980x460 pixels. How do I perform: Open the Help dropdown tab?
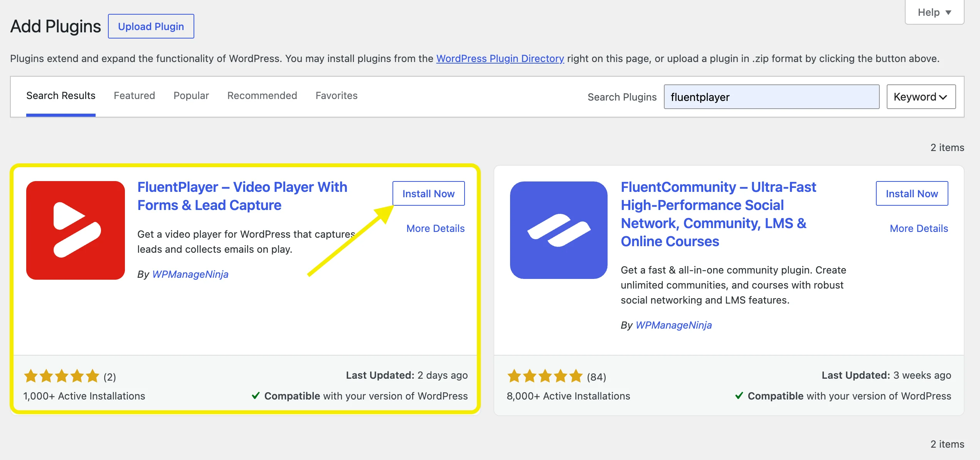pyautogui.click(x=935, y=12)
